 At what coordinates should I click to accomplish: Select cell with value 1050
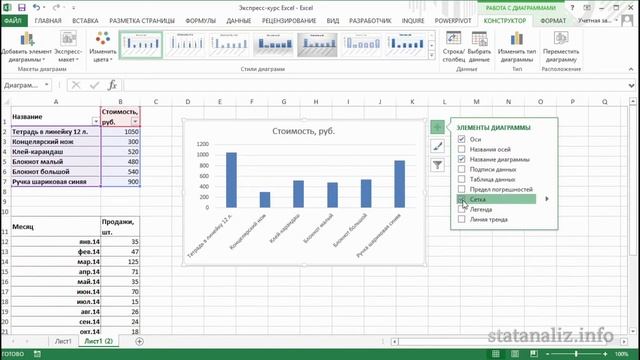pos(120,131)
